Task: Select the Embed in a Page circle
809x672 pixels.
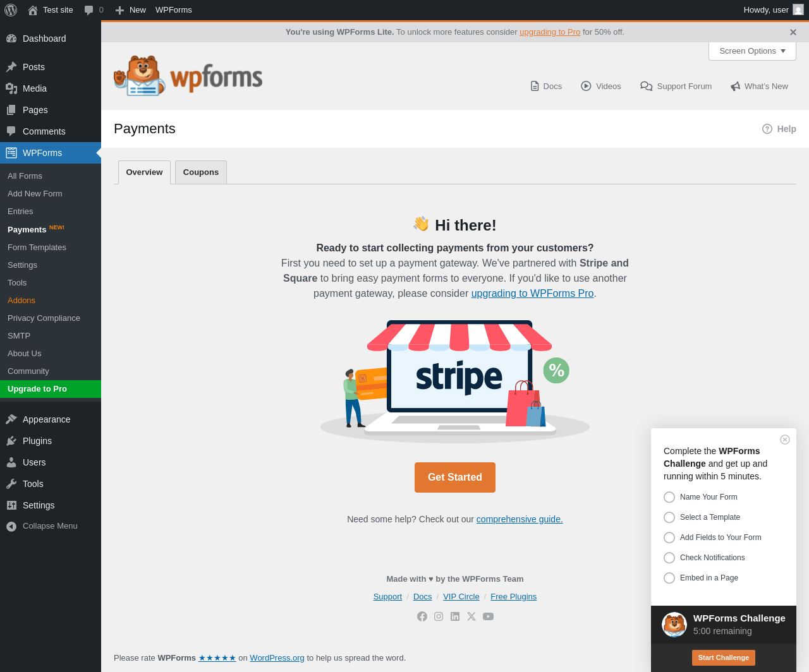Action: [x=669, y=578]
